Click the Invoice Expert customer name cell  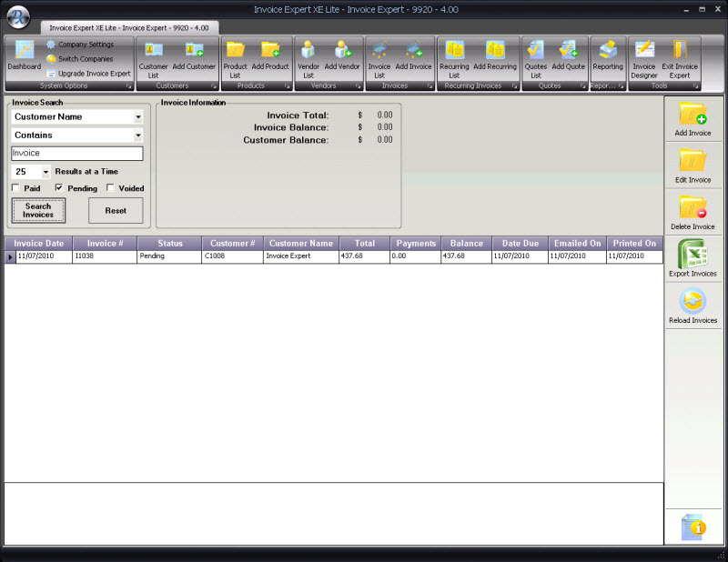(301, 256)
